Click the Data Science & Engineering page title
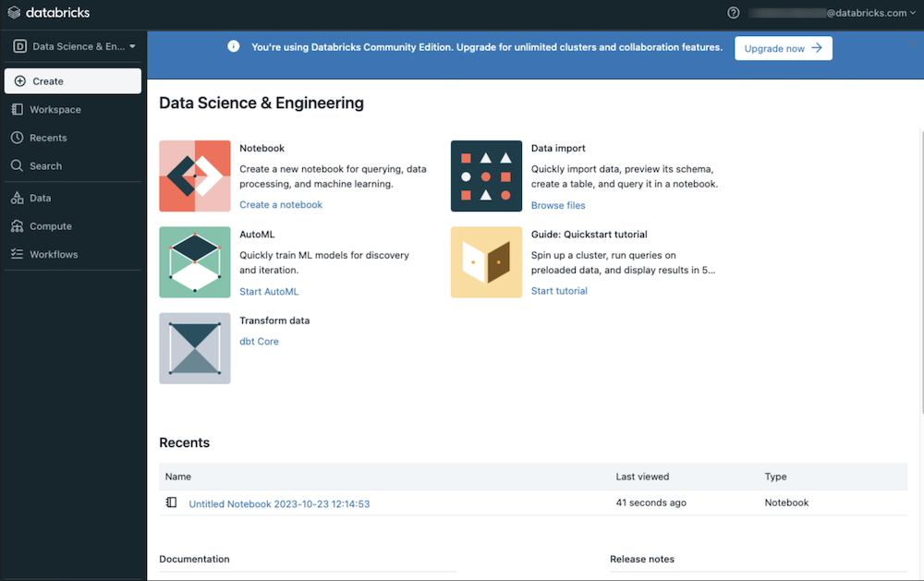 click(x=261, y=103)
